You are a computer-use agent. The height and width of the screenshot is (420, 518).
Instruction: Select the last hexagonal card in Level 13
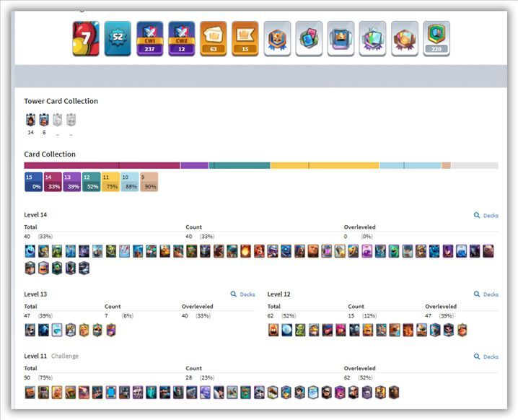click(111, 330)
